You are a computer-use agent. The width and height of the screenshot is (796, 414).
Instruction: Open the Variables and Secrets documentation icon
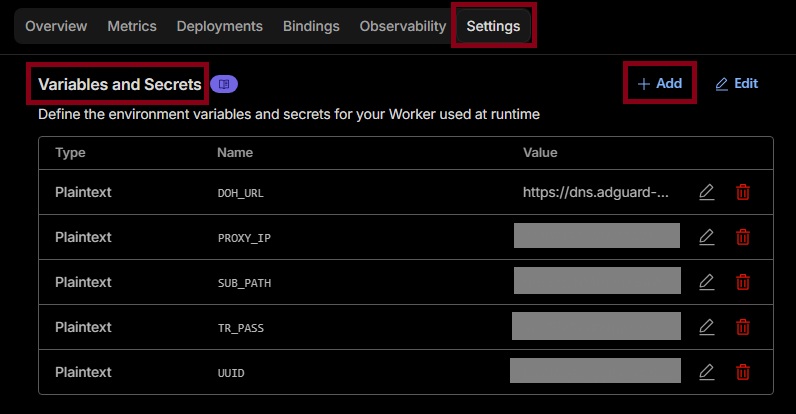(x=224, y=84)
